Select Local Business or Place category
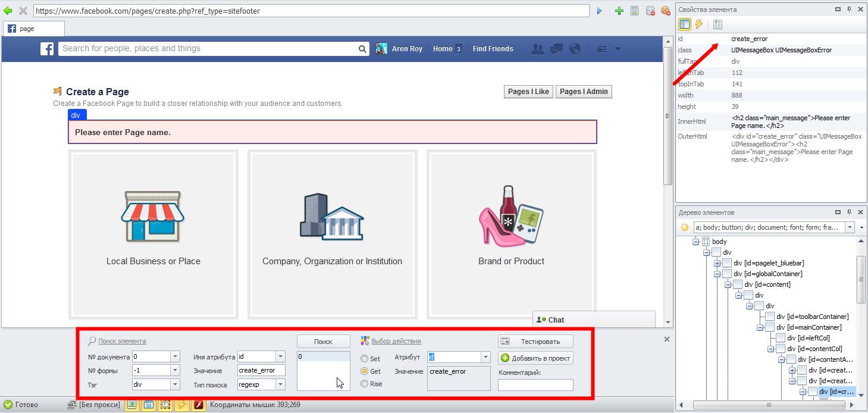Screen dimensions: 868x413 coord(153,234)
